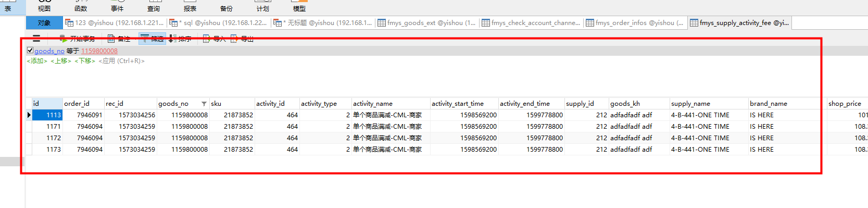The height and width of the screenshot is (208, 868).
Task: Click <应用 (Ctrl+R)> apply filter link
Action: coord(122,61)
